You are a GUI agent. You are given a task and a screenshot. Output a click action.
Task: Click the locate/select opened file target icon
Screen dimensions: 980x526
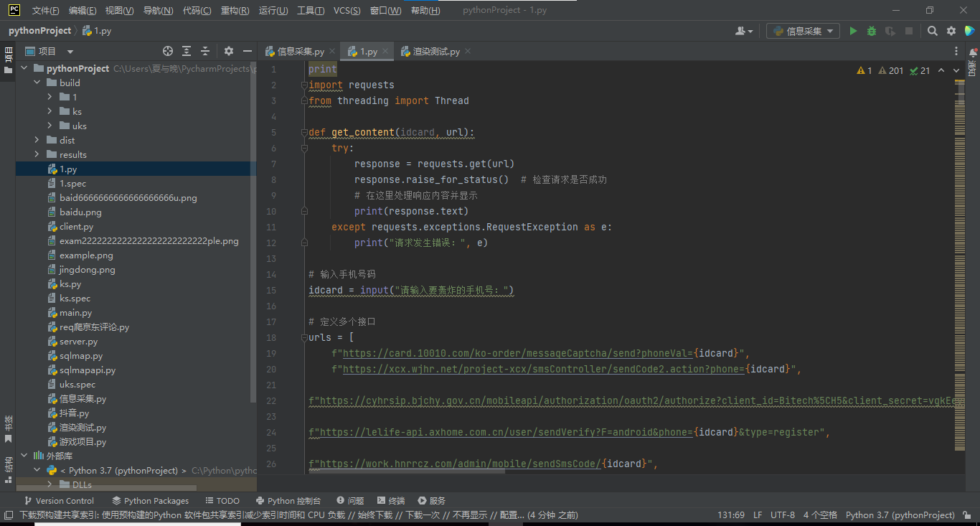(x=168, y=51)
